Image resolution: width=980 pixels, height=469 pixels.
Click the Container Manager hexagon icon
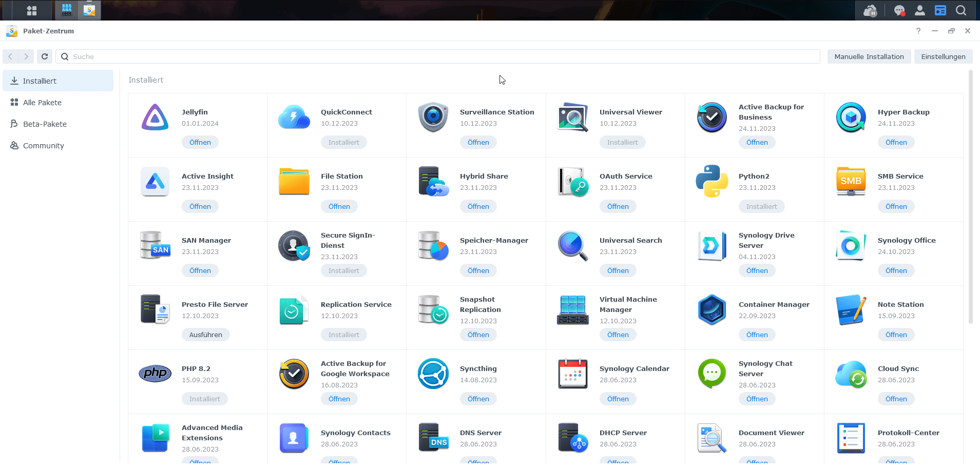click(x=712, y=309)
